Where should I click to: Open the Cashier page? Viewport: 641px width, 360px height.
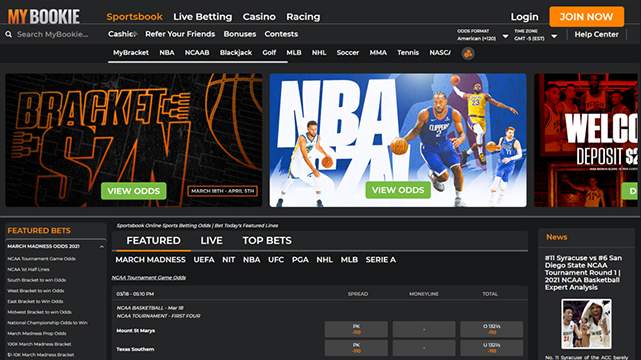coord(122,34)
